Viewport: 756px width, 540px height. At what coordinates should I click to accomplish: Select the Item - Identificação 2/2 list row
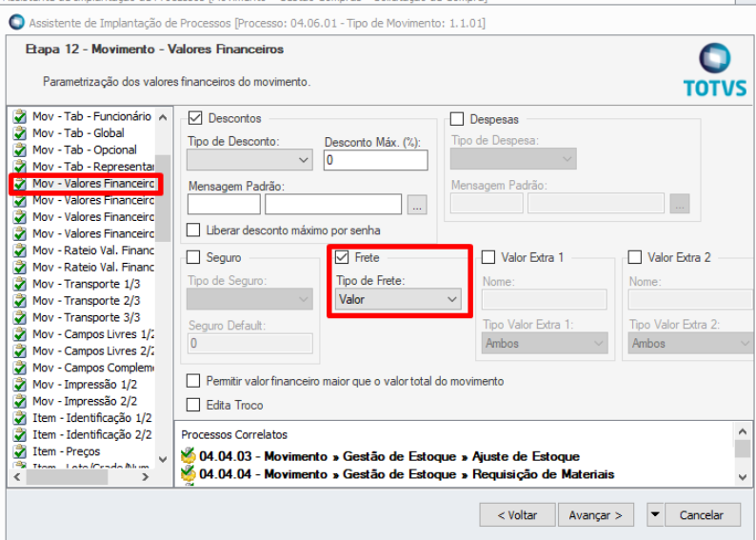coord(84,435)
